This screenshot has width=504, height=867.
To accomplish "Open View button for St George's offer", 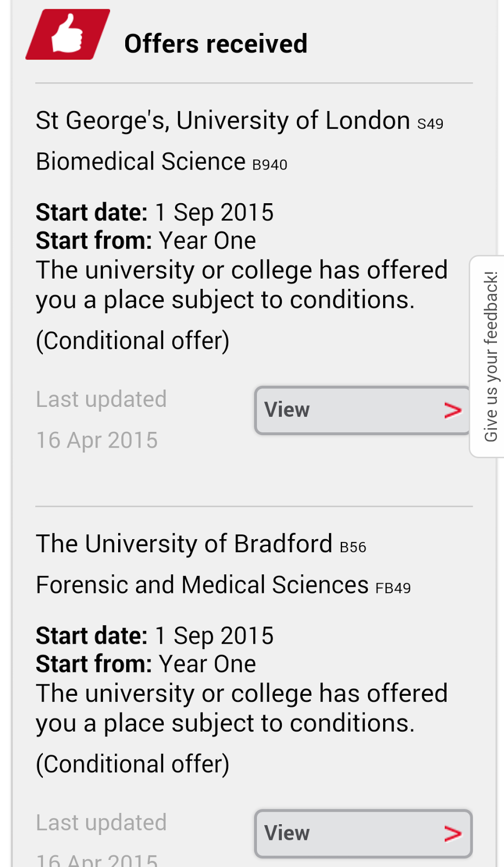I will coord(363,410).
